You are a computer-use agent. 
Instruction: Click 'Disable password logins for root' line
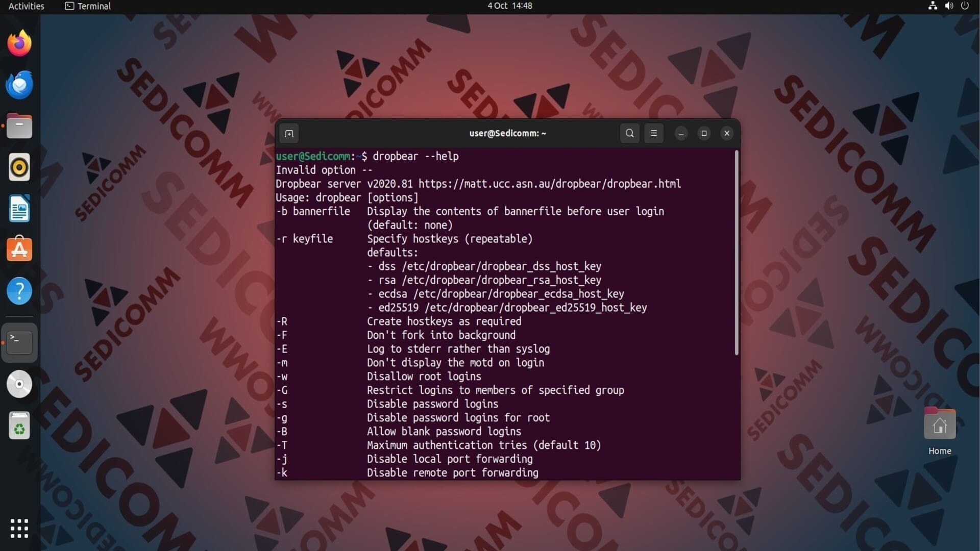pos(458,418)
